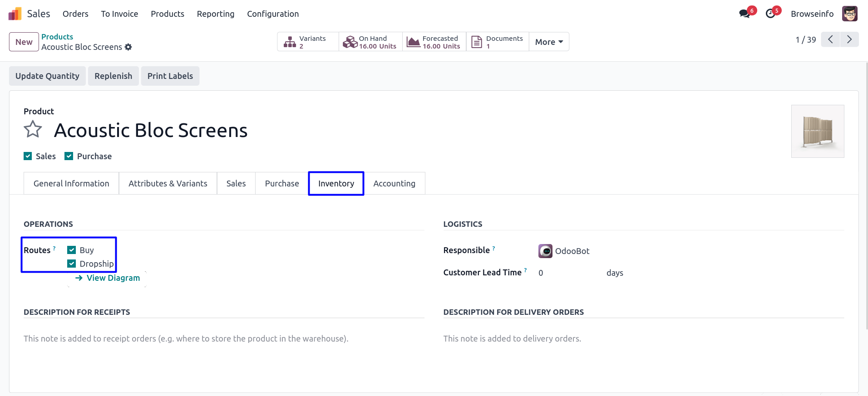This screenshot has height=396, width=868.
Task: Switch to the General Information tab
Action: click(x=71, y=183)
